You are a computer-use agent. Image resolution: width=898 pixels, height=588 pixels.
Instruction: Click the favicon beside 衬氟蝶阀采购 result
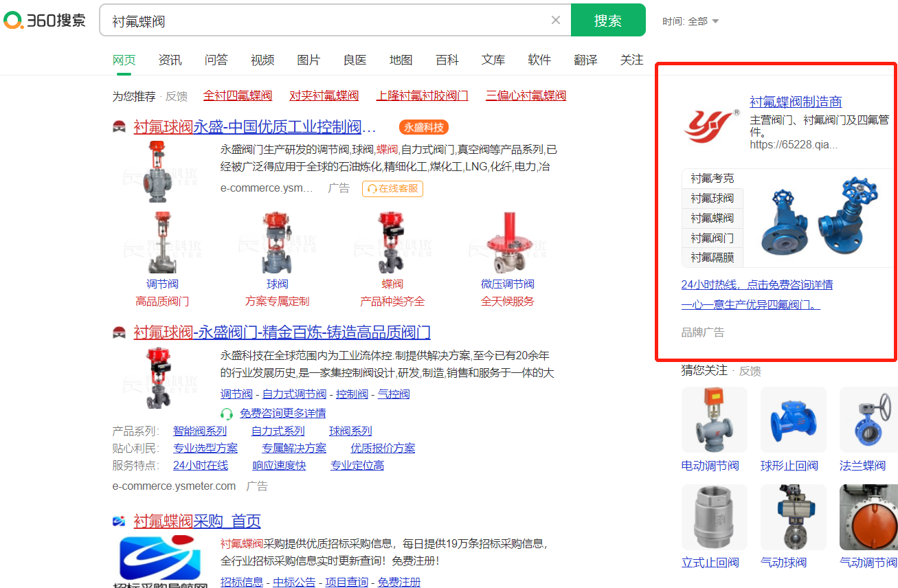(x=119, y=521)
